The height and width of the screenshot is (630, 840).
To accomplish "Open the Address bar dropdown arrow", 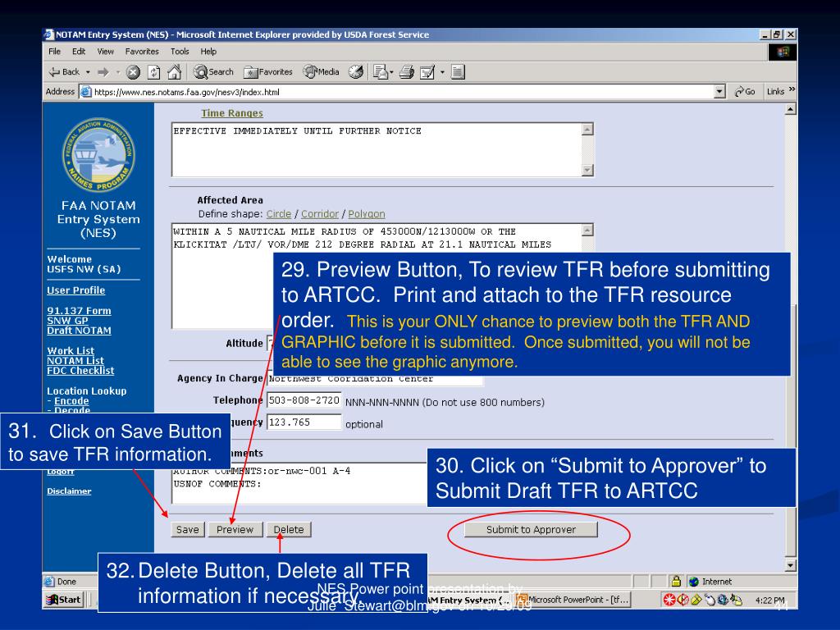I will click(x=720, y=92).
